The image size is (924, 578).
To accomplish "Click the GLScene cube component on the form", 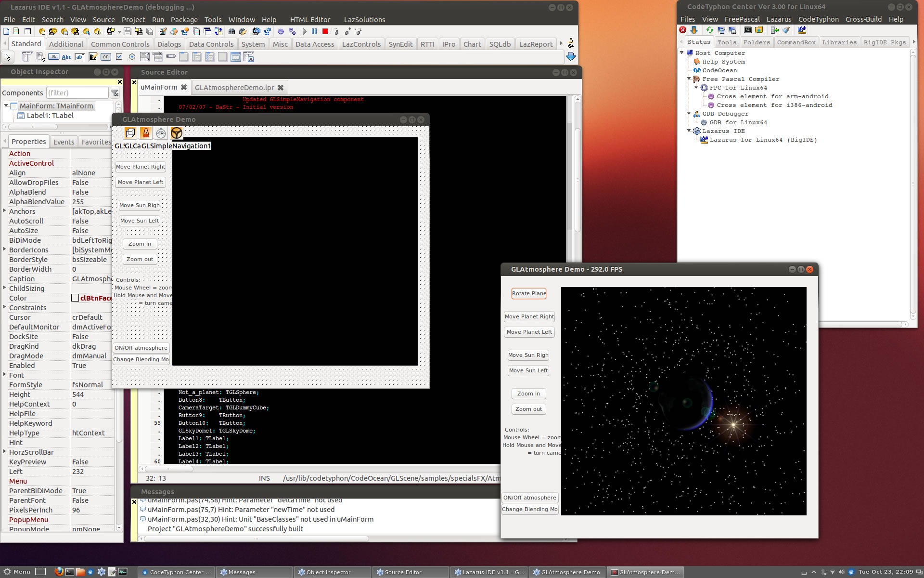I will coord(130,133).
